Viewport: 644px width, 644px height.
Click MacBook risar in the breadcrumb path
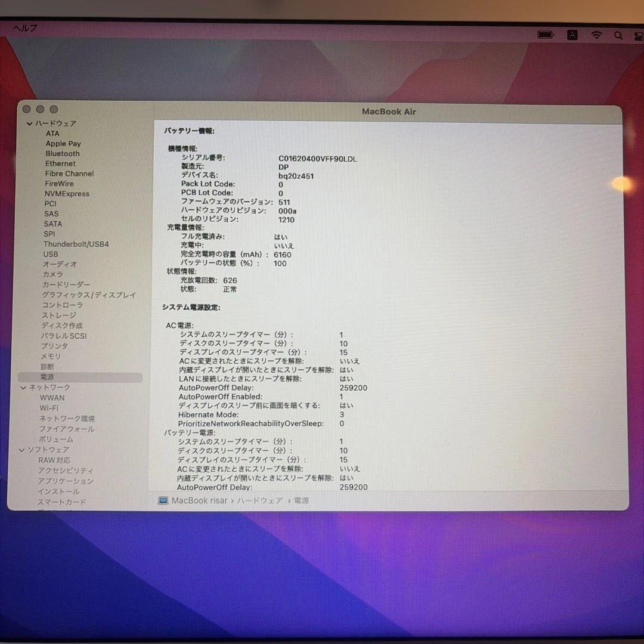[x=199, y=501]
